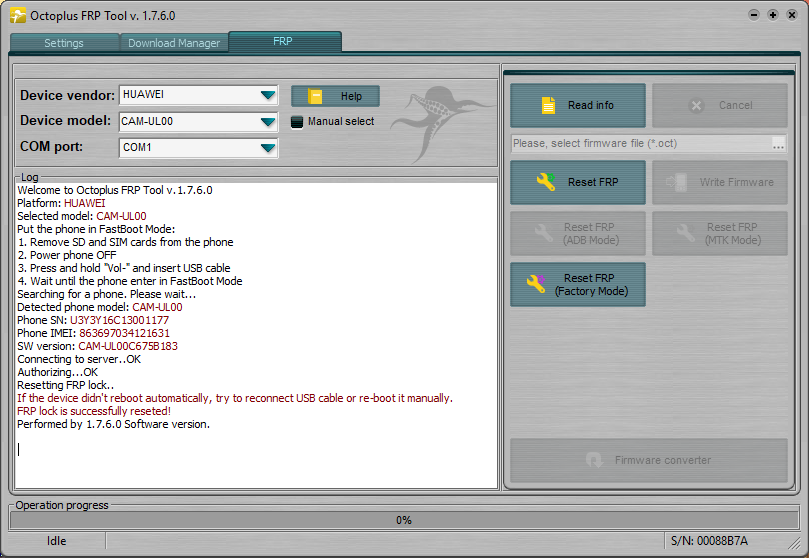Click Reset FRP (ADB Mode) label
The image size is (809, 558).
pos(591,234)
